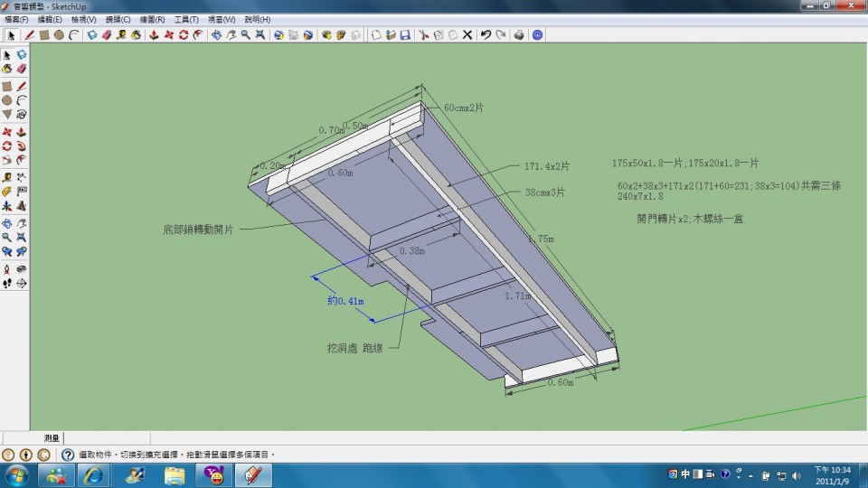
Task: Choose the Polygon tool in left toolbar
Action: pyautogui.click(x=7, y=115)
